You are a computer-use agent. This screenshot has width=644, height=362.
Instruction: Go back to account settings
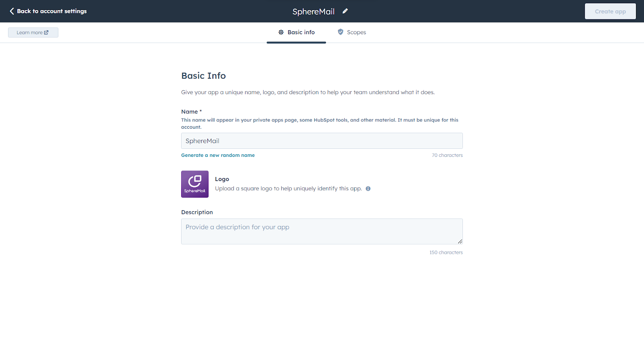(x=48, y=11)
